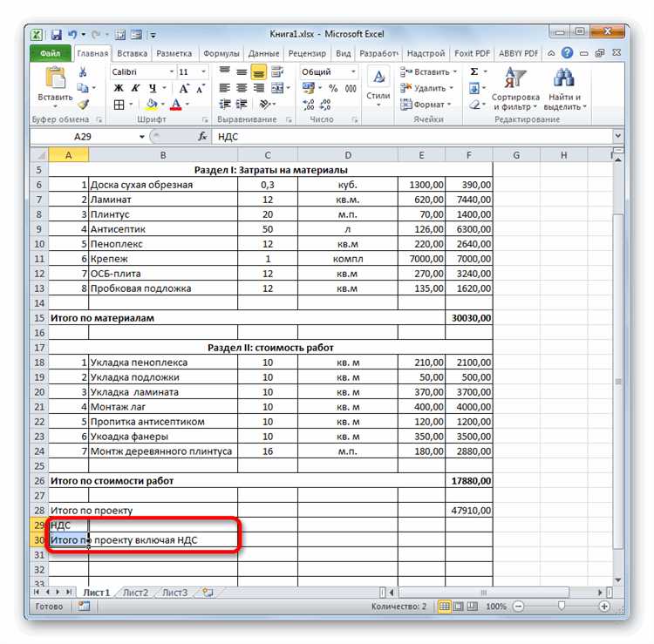
Task: Adjust the zoom slider handle
Action: pyautogui.click(x=562, y=606)
